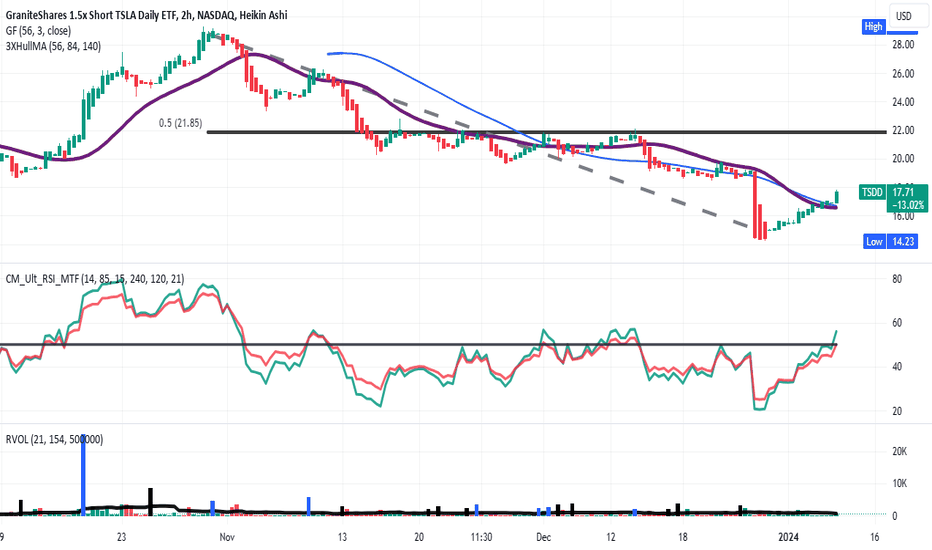This screenshot has width=932, height=550.
Task: Click the 22.00 price axis value
Action: coord(903,130)
